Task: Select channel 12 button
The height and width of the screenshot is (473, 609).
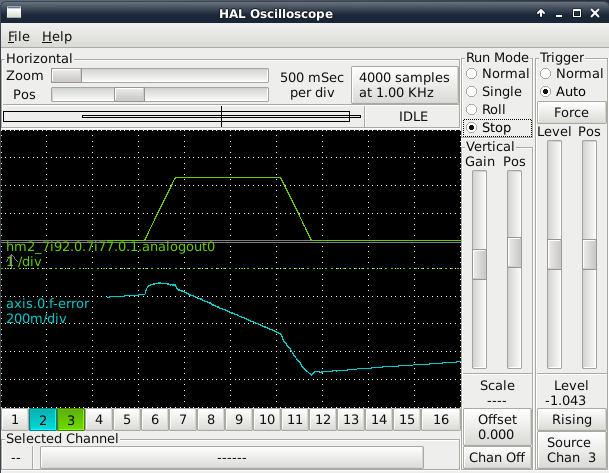Action: click(x=323, y=419)
